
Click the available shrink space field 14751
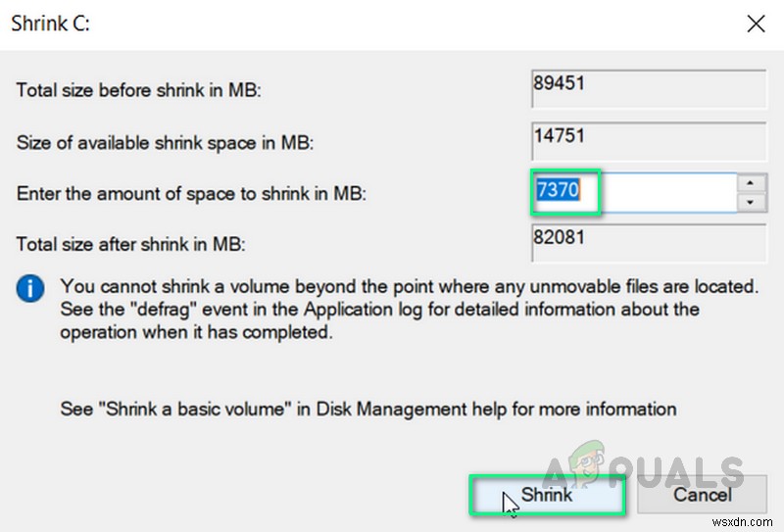649,142
